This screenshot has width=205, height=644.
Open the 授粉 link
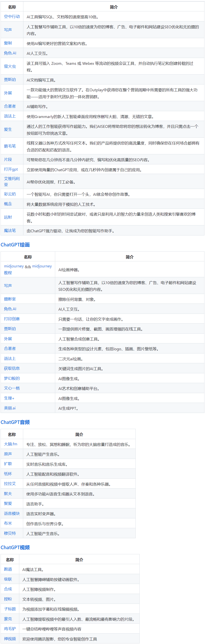[x=8, y=599]
